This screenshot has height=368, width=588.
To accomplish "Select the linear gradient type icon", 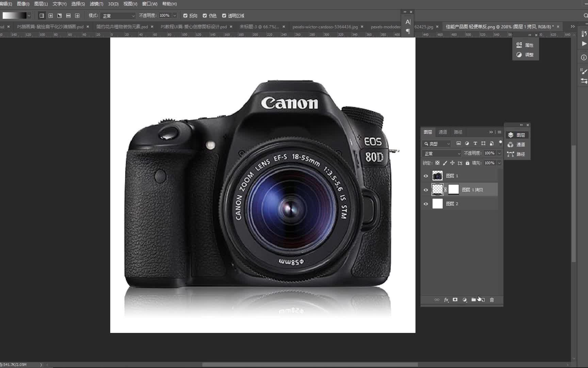I will click(x=42, y=16).
